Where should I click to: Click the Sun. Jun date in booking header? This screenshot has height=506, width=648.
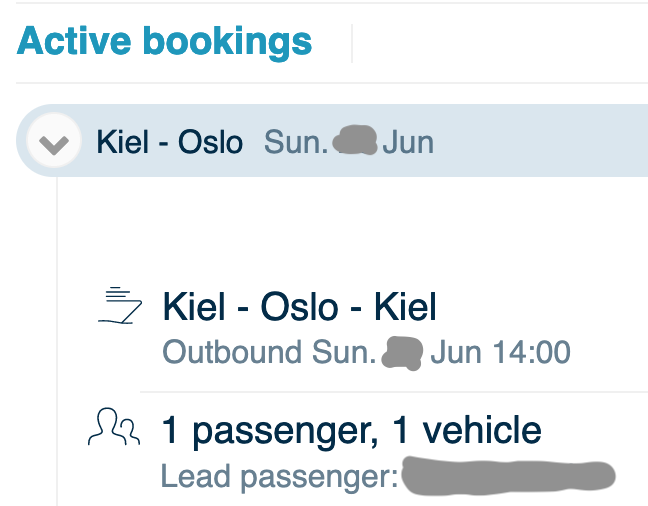pyautogui.click(x=349, y=142)
